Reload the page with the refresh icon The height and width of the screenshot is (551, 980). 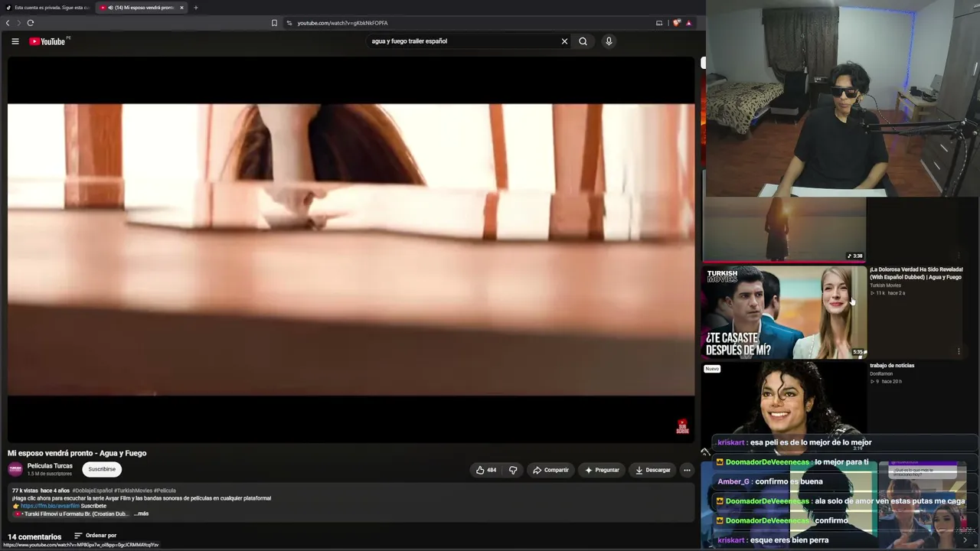click(31, 23)
